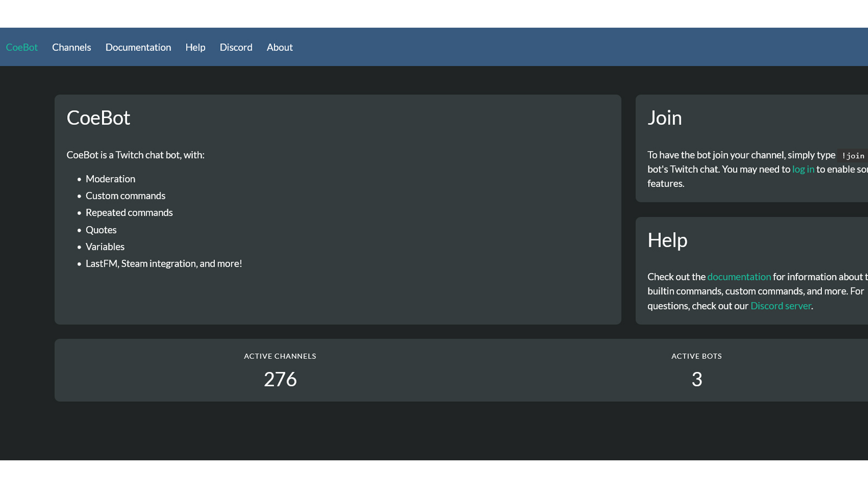
Task: Click the 'CoeBot' card heading
Action: click(x=98, y=118)
